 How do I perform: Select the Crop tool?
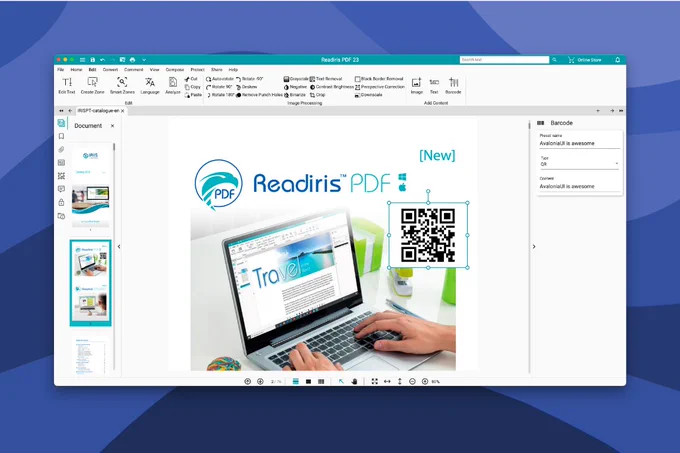[x=317, y=95]
